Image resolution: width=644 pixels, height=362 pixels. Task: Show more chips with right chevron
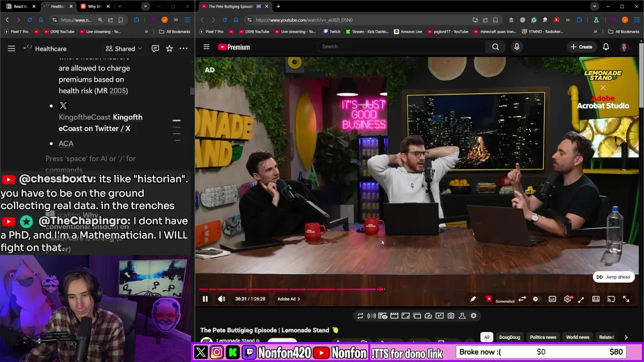pos(626,337)
